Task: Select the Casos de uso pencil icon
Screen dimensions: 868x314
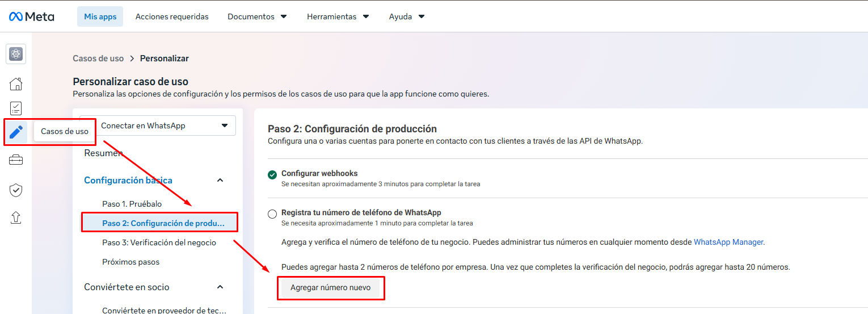Action: [x=16, y=133]
